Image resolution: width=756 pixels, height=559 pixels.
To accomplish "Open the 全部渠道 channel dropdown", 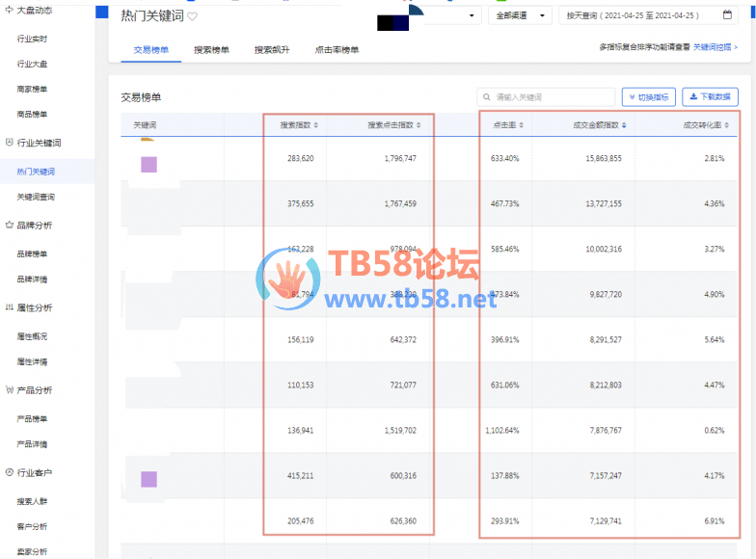I will [x=521, y=15].
